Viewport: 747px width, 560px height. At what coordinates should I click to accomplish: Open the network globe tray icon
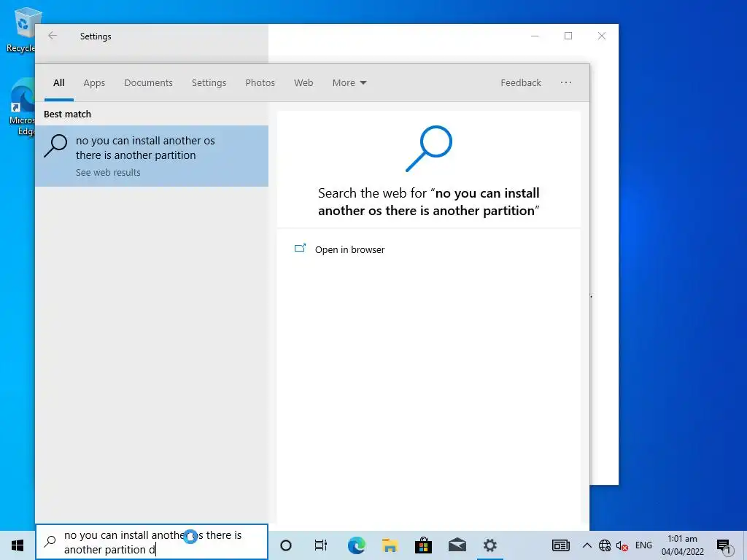(x=605, y=545)
